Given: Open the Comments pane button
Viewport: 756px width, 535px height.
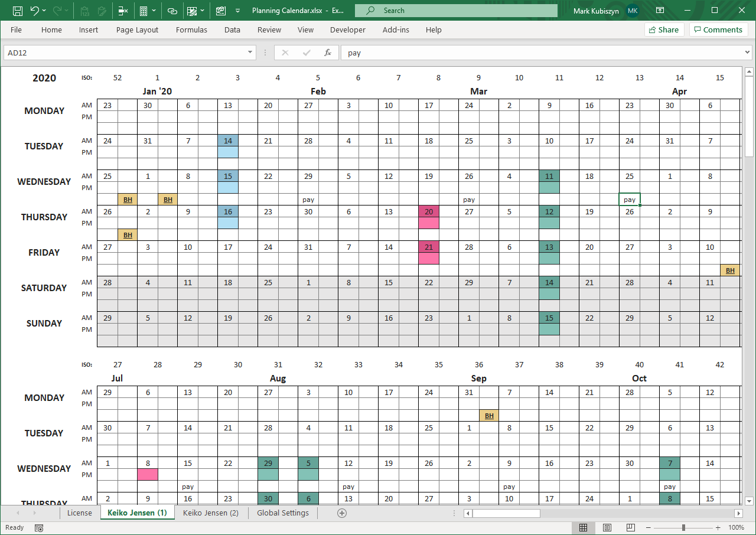Looking at the screenshot, I should pos(718,30).
